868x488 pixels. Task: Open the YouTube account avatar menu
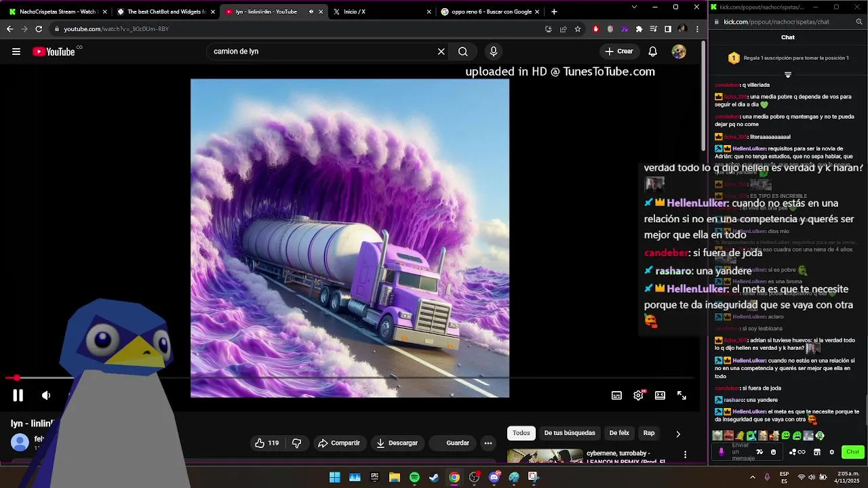tap(679, 52)
